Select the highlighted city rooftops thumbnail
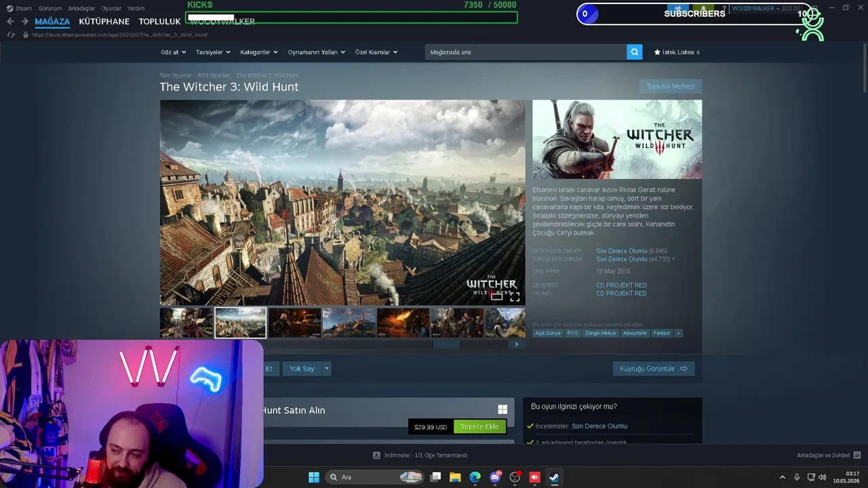 pyautogui.click(x=241, y=323)
